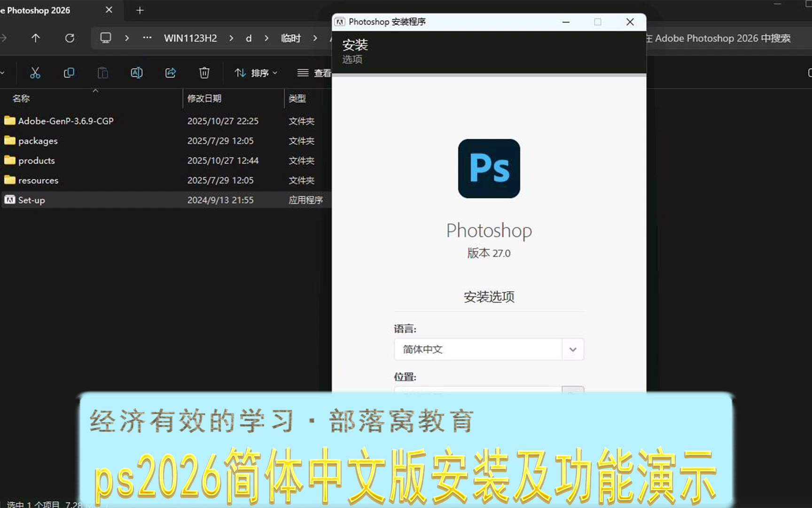Click the 应用程序 type cell of Set-up
Screen dimensions: 812x508
(x=305, y=200)
